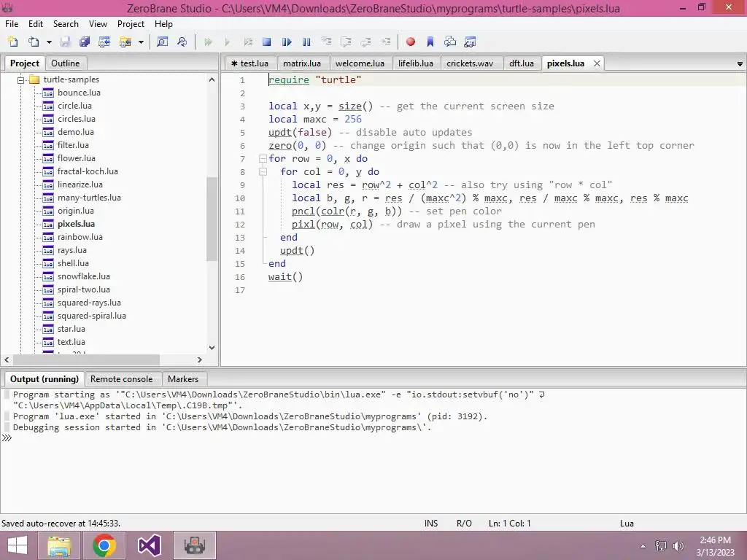747x560 pixels.
Task: Click the Run (double green arrow) icon
Action: coord(208,42)
